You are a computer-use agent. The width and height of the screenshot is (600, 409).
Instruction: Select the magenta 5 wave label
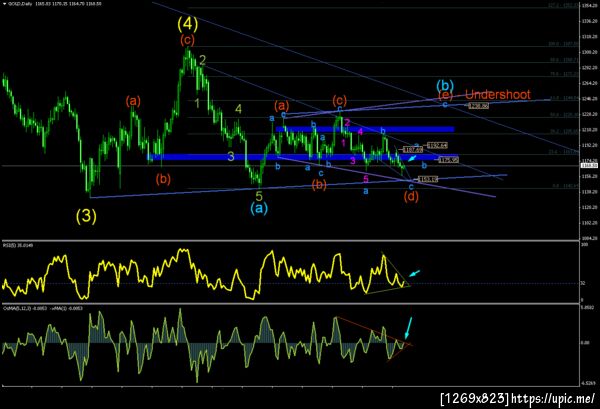pyautogui.click(x=366, y=179)
